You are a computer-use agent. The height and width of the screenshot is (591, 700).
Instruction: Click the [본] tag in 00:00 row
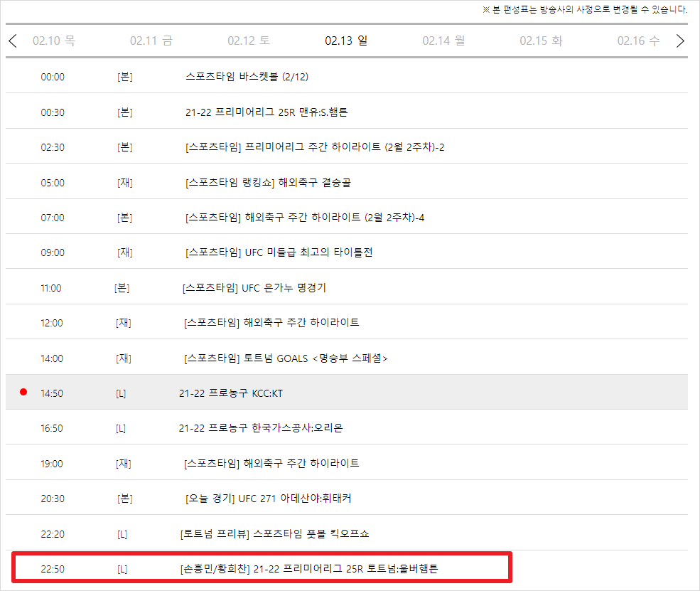click(x=125, y=77)
